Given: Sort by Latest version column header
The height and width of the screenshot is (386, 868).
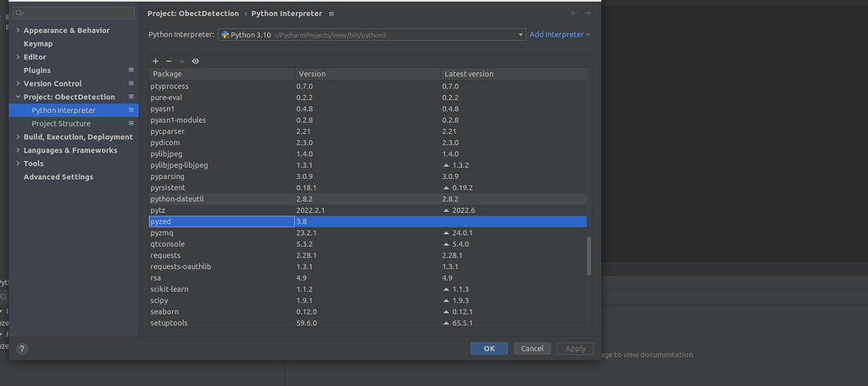Looking at the screenshot, I should [514, 74].
